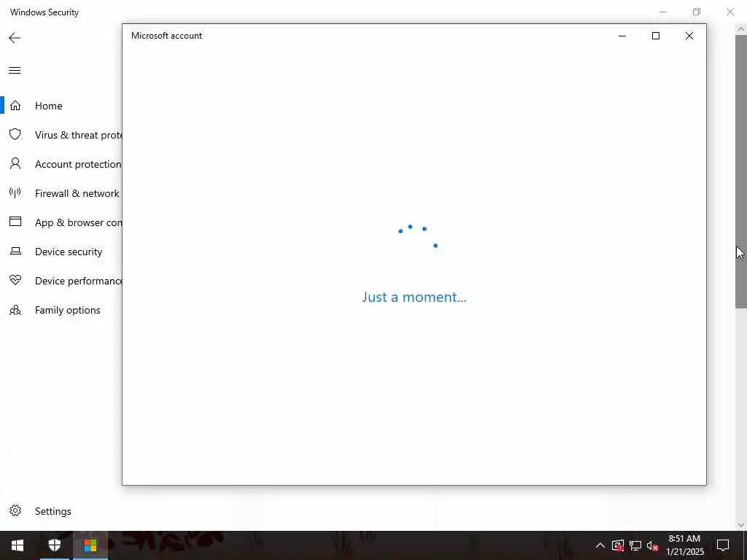This screenshot has width=747, height=560.
Task: Restore down the Windows Security window
Action: pyautogui.click(x=697, y=12)
